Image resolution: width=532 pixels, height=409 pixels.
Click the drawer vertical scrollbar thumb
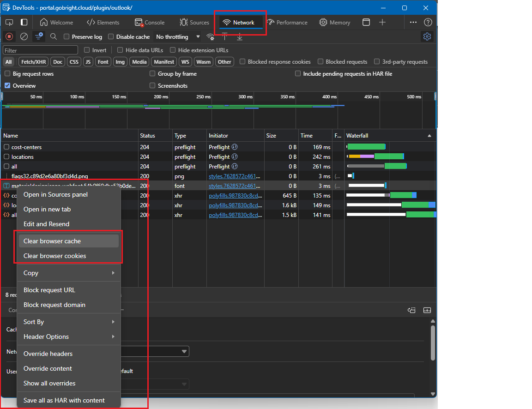pyautogui.click(x=433, y=343)
